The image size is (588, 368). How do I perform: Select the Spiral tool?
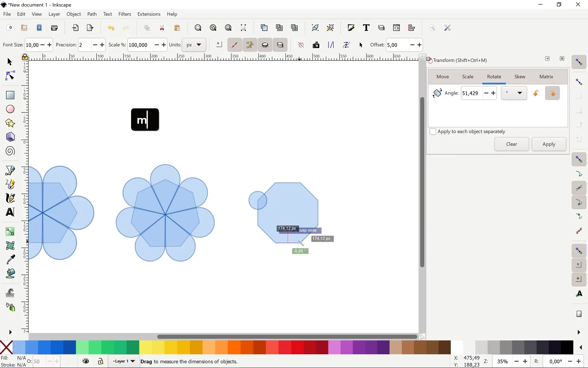click(10, 151)
